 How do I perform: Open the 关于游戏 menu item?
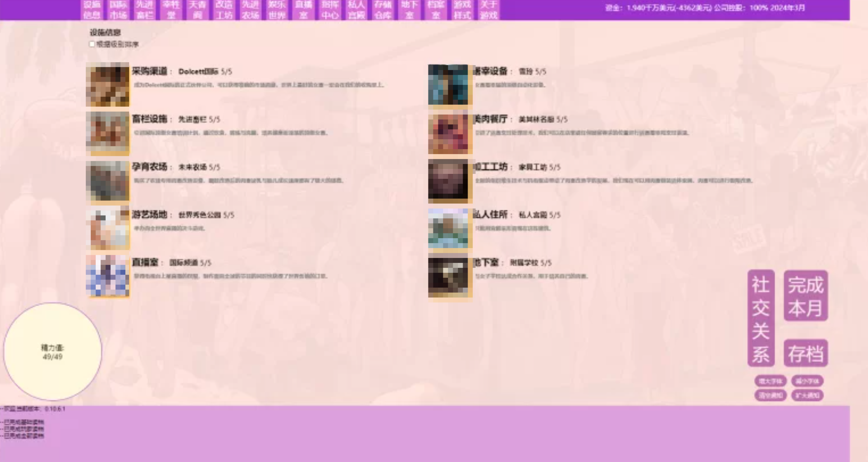coord(489,10)
